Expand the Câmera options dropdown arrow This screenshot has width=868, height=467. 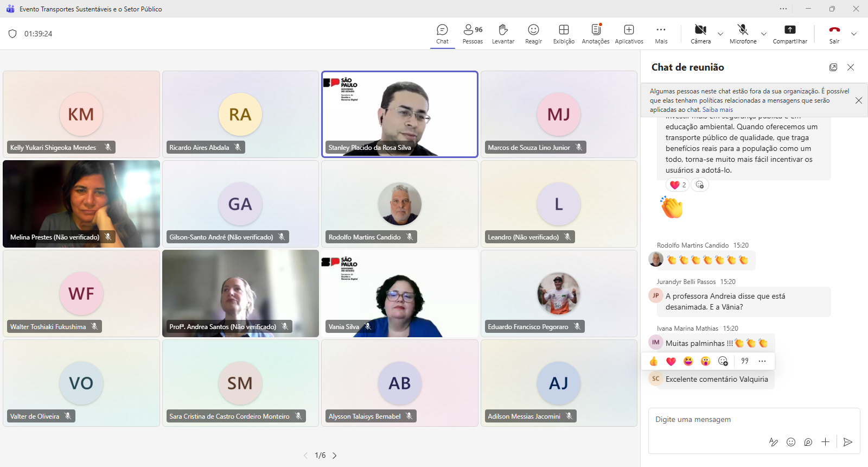[x=720, y=34]
